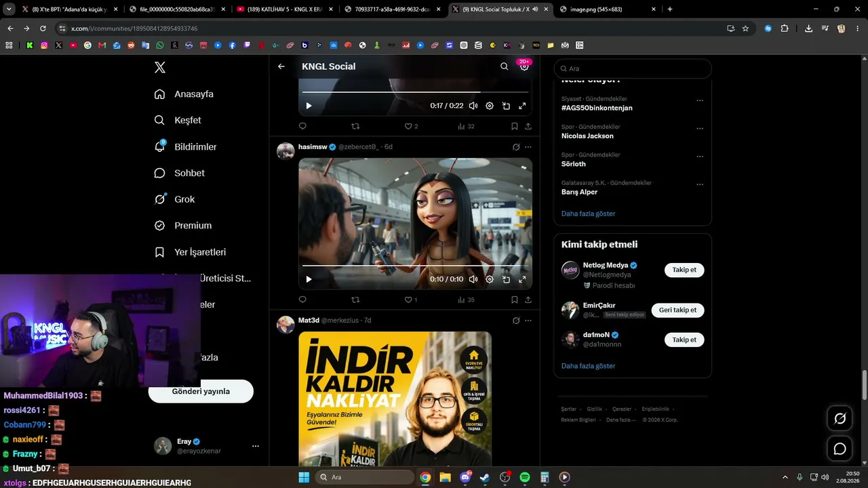
Task: Open Bildirimler in the X sidebar
Action: pyautogui.click(x=185, y=146)
